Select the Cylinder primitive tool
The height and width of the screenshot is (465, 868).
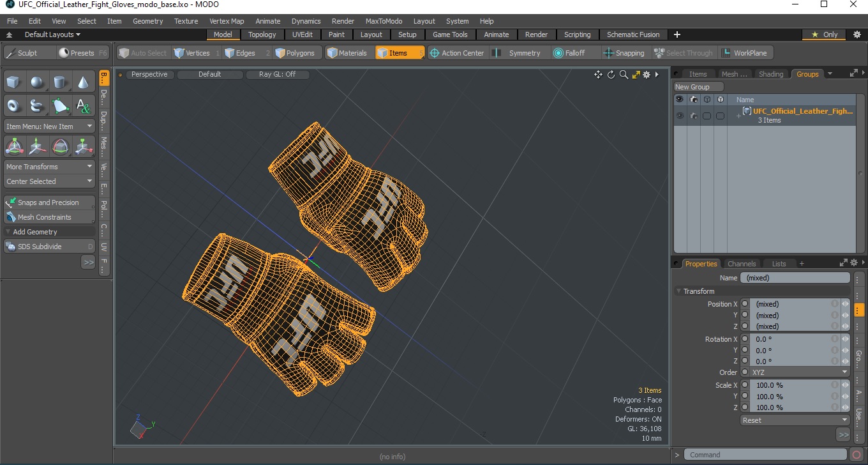click(60, 82)
